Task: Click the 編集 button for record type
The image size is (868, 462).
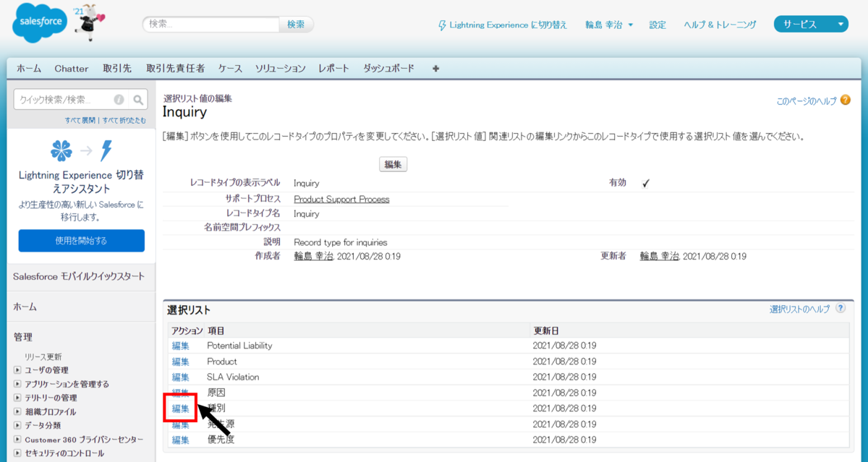Action: (393, 165)
